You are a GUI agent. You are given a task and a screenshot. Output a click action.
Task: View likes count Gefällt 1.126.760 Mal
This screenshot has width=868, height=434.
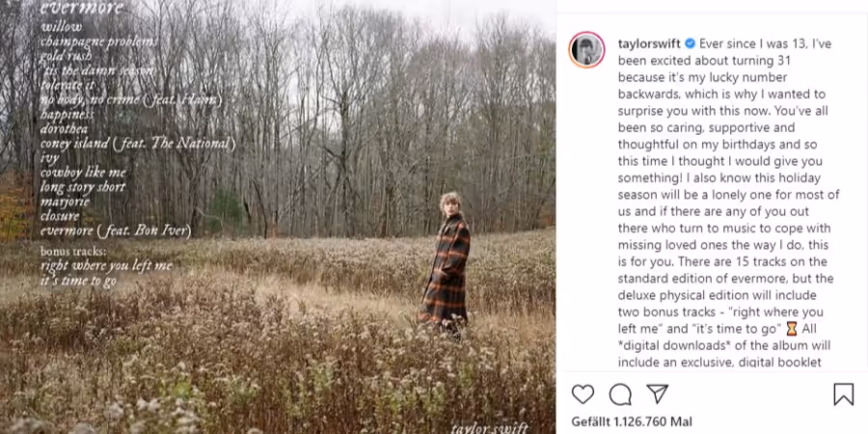632,421
